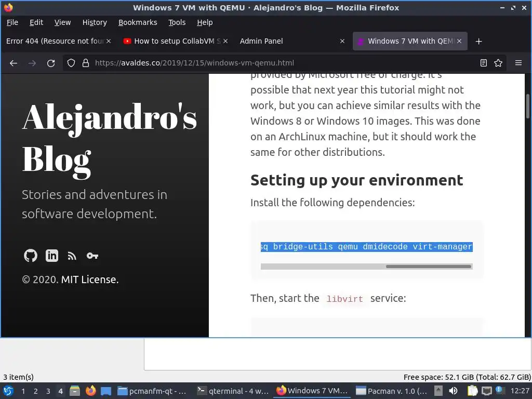Open the blog's RSS feed icon
The image size is (532, 399).
tap(72, 256)
